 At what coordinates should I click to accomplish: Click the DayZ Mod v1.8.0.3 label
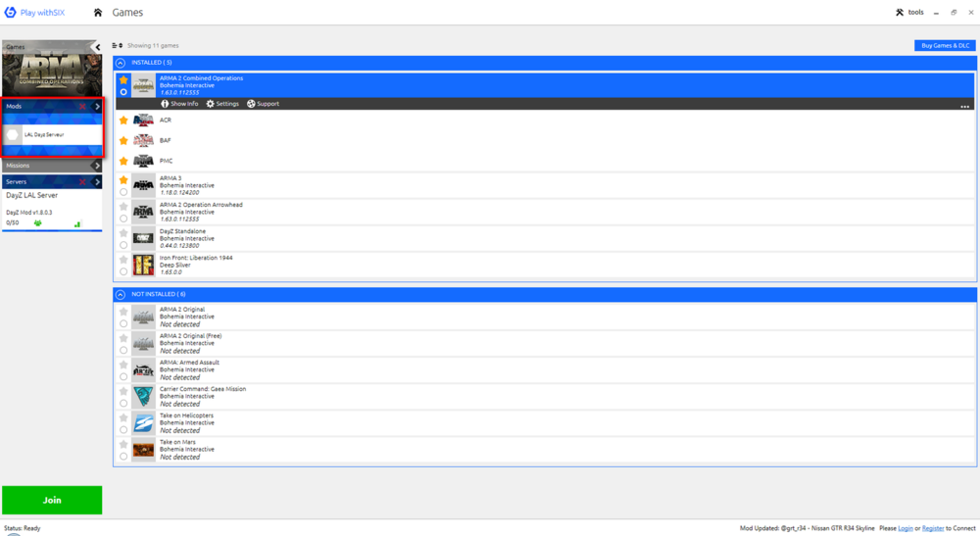(29, 213)
